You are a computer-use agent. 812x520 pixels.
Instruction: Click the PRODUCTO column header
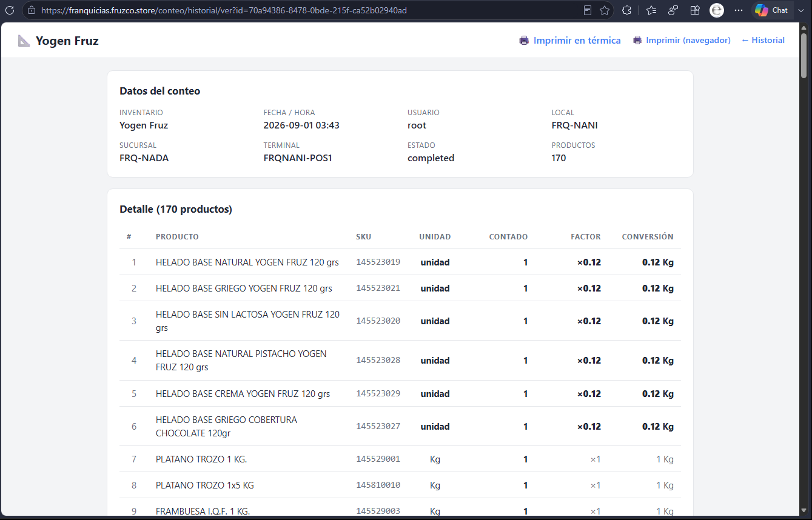point(177,237)
